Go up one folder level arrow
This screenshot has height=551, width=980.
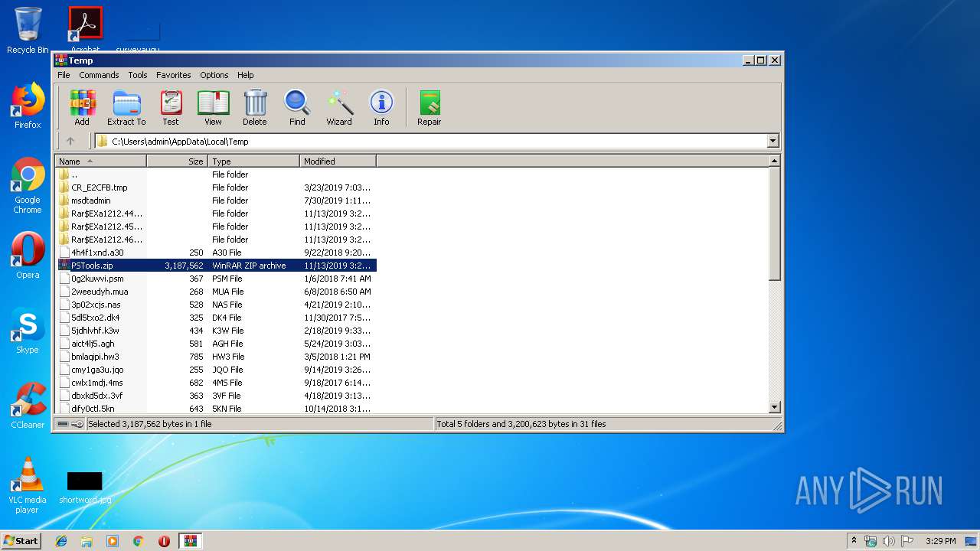[x=70, y=141]
